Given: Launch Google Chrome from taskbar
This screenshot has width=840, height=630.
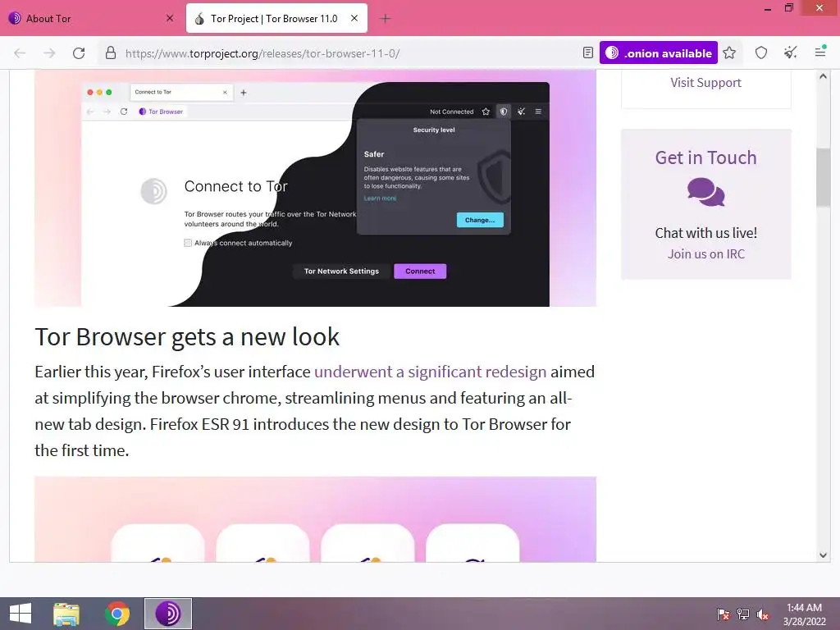Looking at the screenshot, I should [117, 614].
